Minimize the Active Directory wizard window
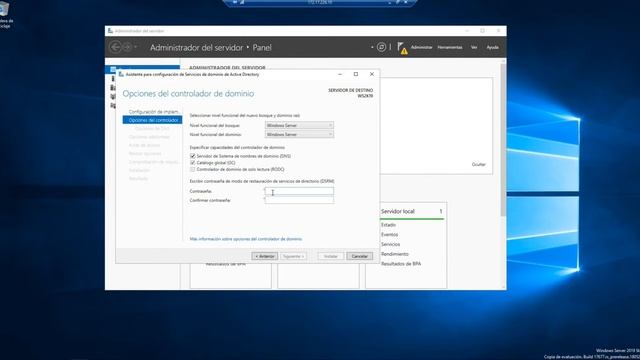 coord(340,74)
